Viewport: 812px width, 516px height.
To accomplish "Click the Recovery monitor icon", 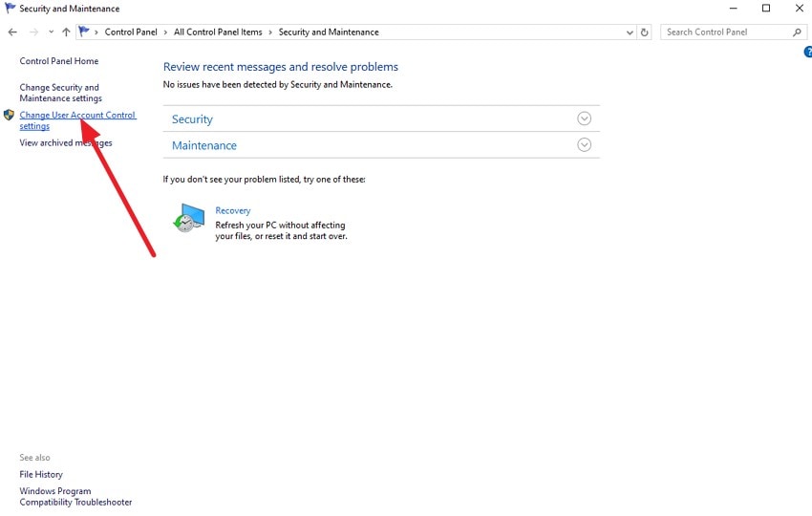I will [189, 218].
